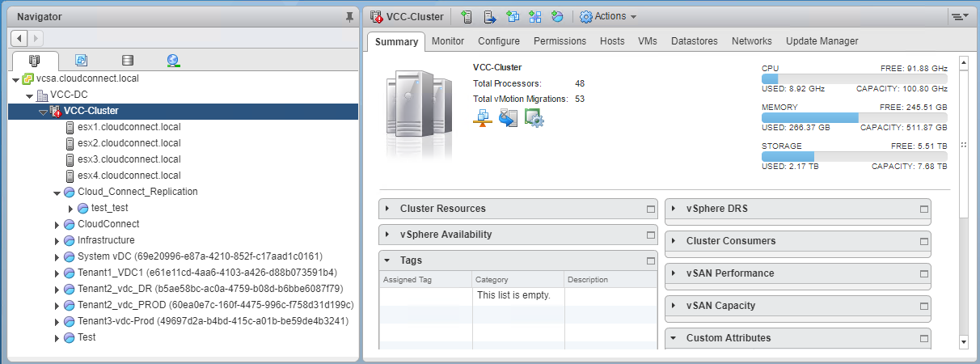The image size is (980, 364).
Task: Open the Datastores tab
Action: [695, 41]
